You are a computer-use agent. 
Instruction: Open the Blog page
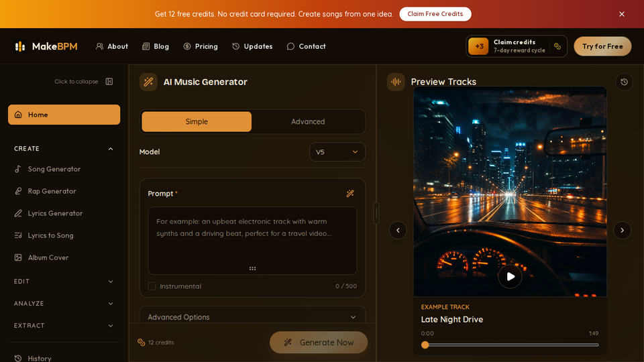pyautogui.click(x=156, y=46)
